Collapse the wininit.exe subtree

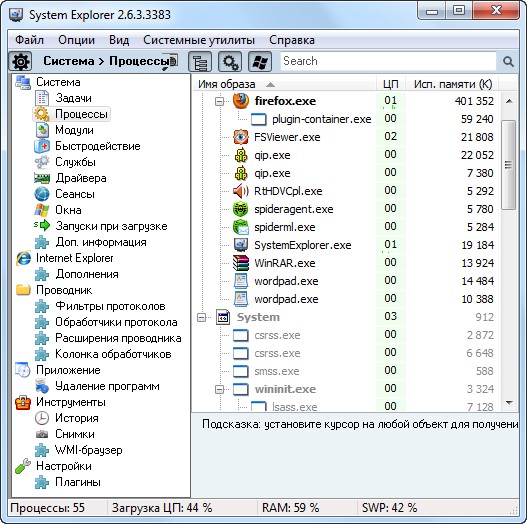(x=219, y=389)
